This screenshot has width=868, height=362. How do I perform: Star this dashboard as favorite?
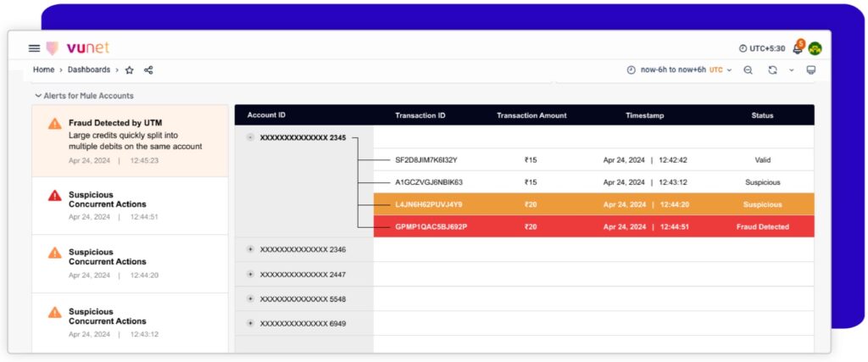[130, 70]
